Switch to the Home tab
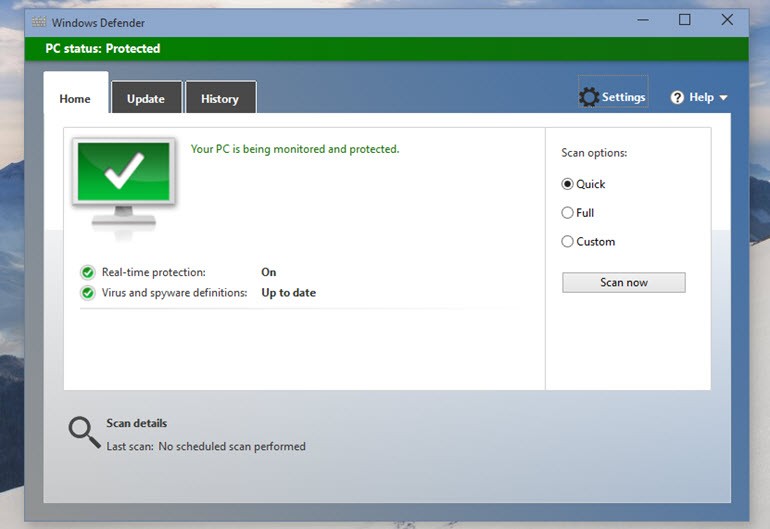770x529 pixels. (75, 99)
